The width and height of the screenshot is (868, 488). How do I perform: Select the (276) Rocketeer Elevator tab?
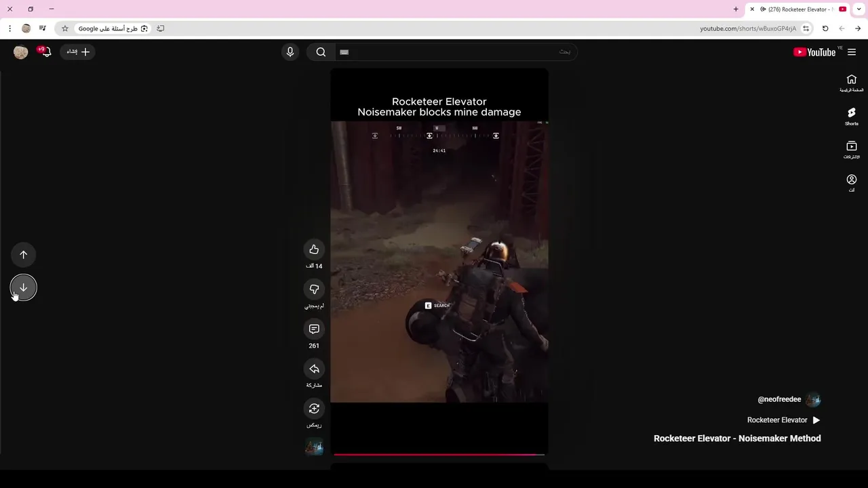pyautogui.click(x=797, y=9)
